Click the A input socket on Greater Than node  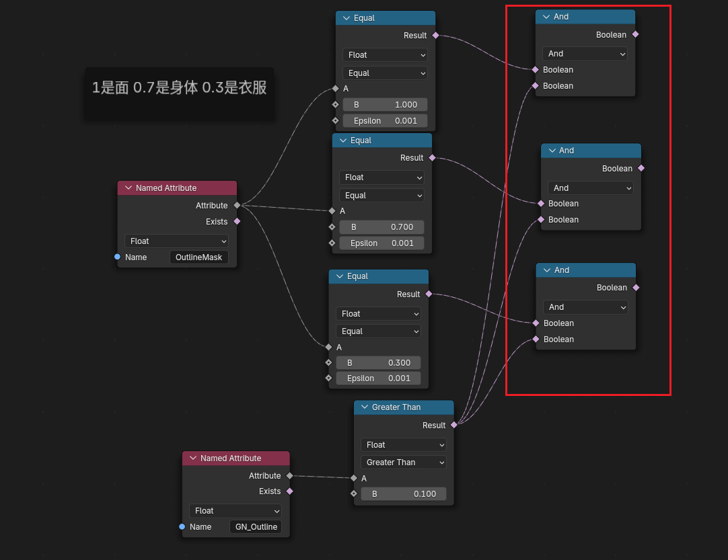click(354, 478)
